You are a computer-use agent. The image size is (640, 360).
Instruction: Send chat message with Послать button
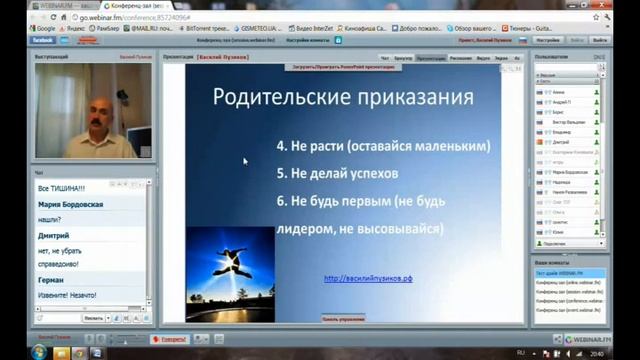(93, 318)
